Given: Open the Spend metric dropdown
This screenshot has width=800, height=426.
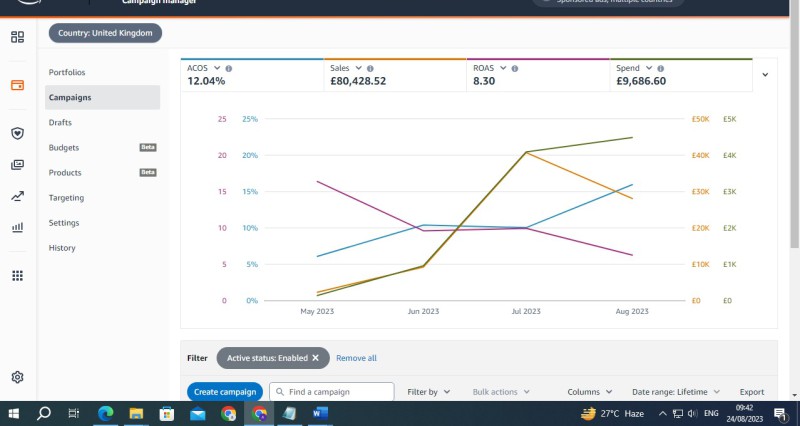Looking at the screenshot, I should coord(649,68).
